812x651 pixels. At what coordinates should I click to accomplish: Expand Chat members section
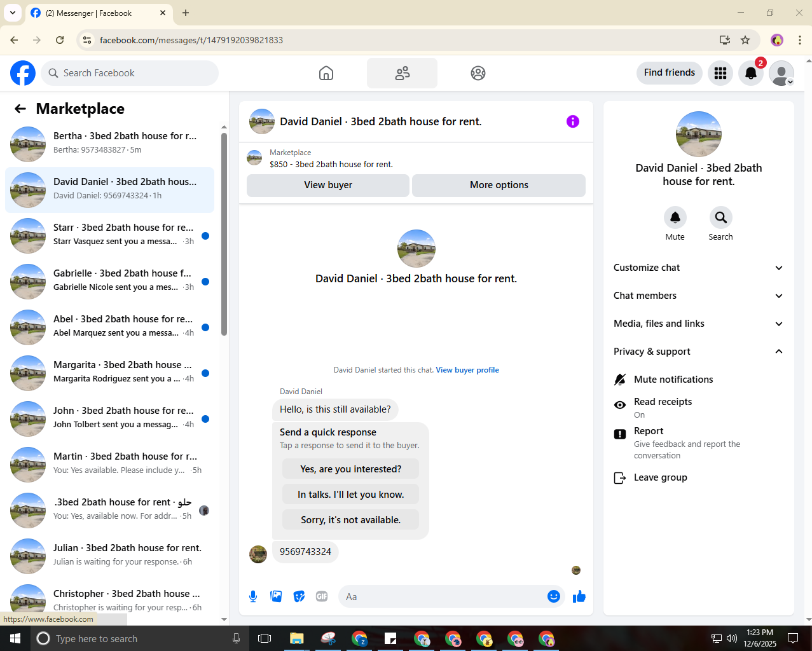coord(699,296)
